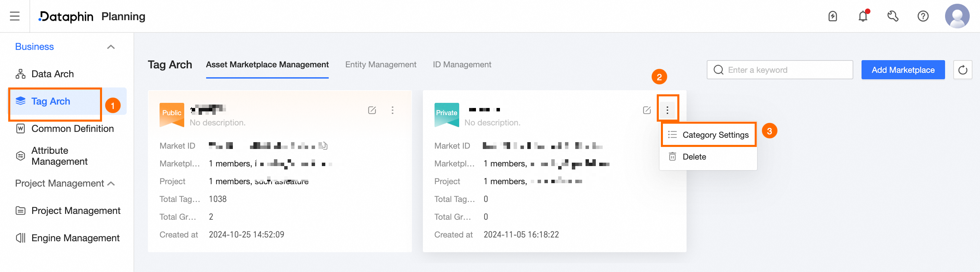Open more options on Private marketplace card

[x=667, y=110]
